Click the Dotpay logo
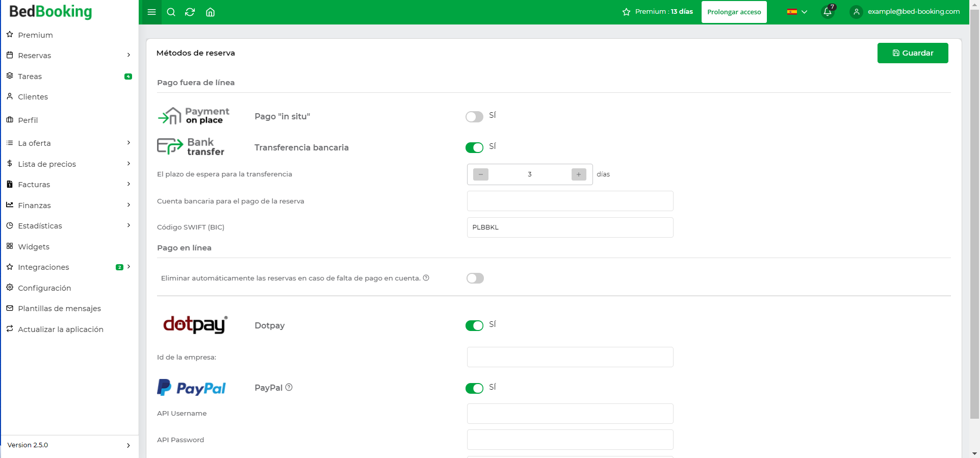The width and height of the screenshot is (980, 458). click(195, 324)
